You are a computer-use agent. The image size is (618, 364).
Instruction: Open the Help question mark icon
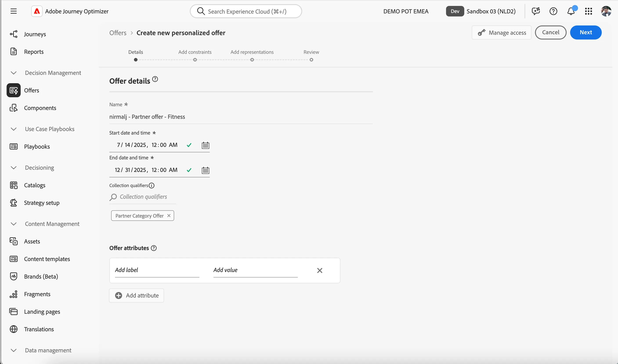click(x=553, y=11)
